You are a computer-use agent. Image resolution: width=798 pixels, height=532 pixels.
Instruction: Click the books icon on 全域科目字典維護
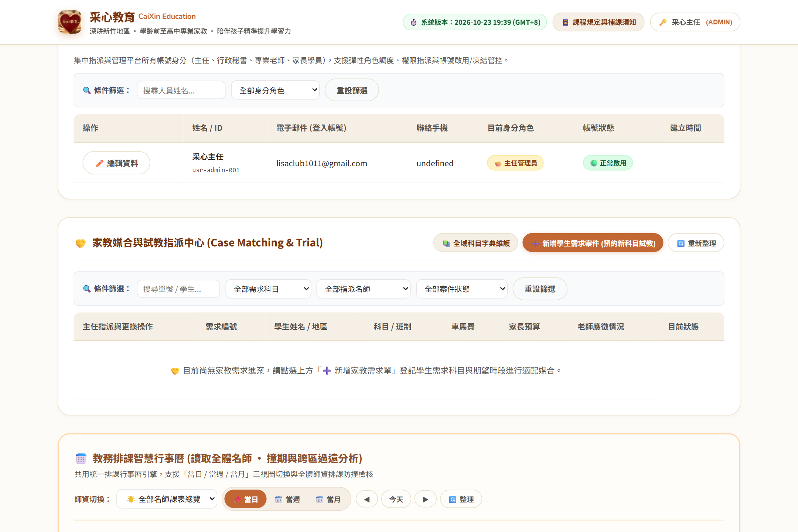[446, 243]
